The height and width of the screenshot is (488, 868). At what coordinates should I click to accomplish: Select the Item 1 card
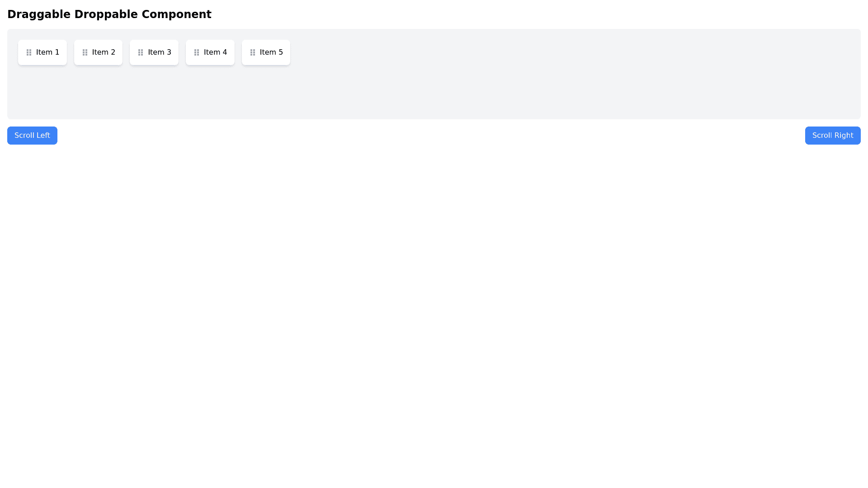tap(42, 52)
